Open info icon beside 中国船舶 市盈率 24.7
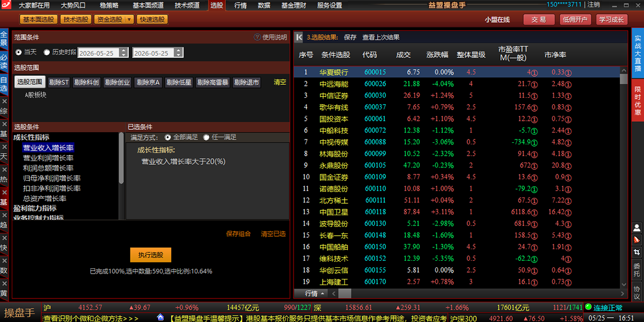The height and width of the screenshot is (322, 644). pyautogui.click(x=535, y=247)
